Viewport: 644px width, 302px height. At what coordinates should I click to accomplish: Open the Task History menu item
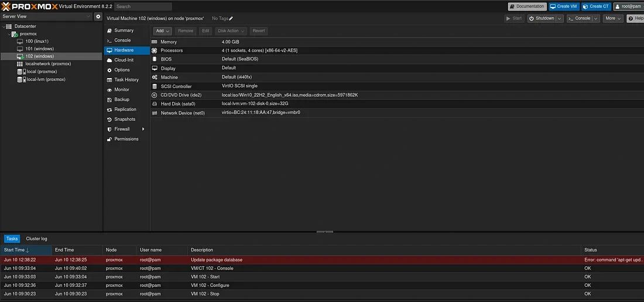coord(126,80)
